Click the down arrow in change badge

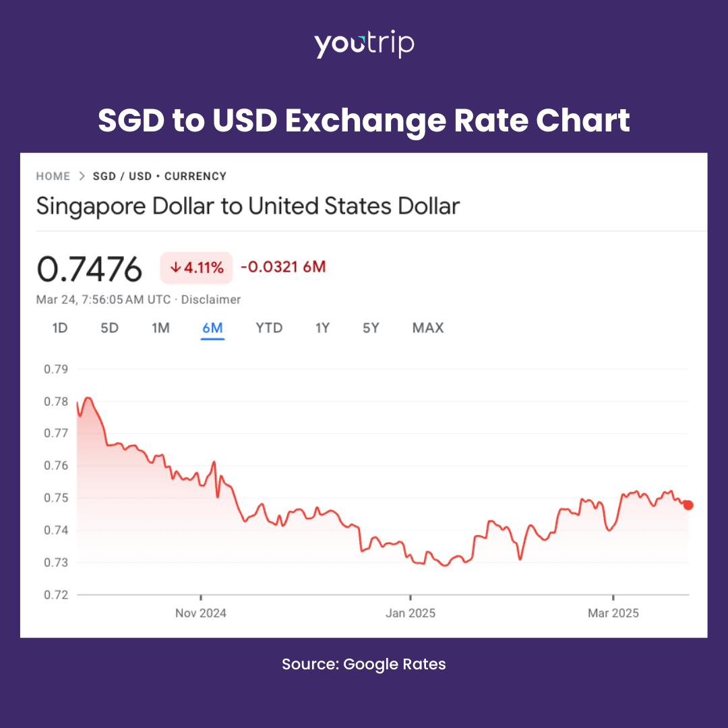point(175,268)
